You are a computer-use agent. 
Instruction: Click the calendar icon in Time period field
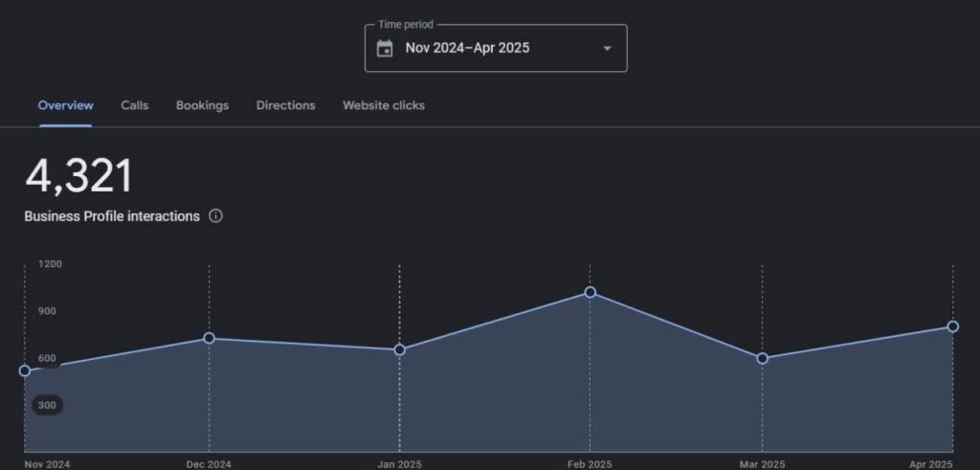(385, 49)
